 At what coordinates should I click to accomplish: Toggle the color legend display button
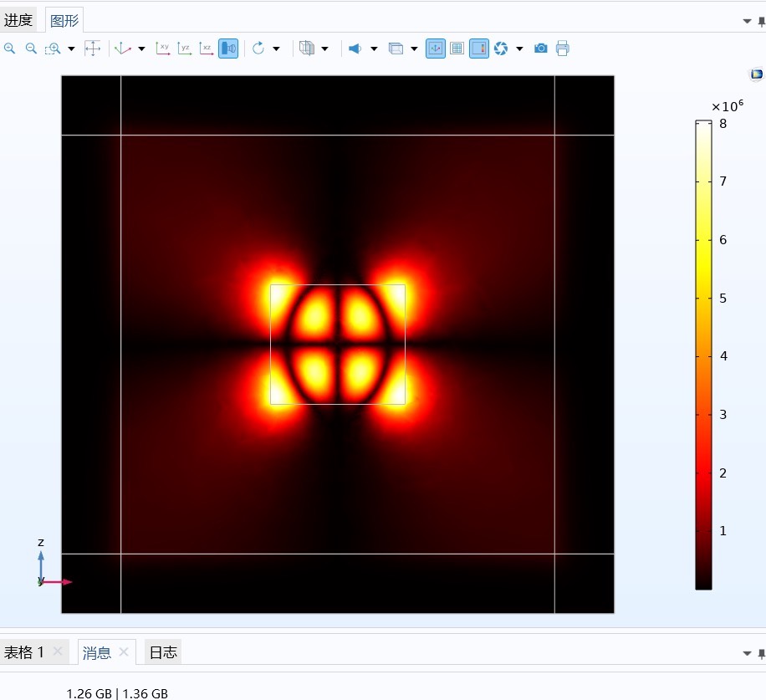479,49
